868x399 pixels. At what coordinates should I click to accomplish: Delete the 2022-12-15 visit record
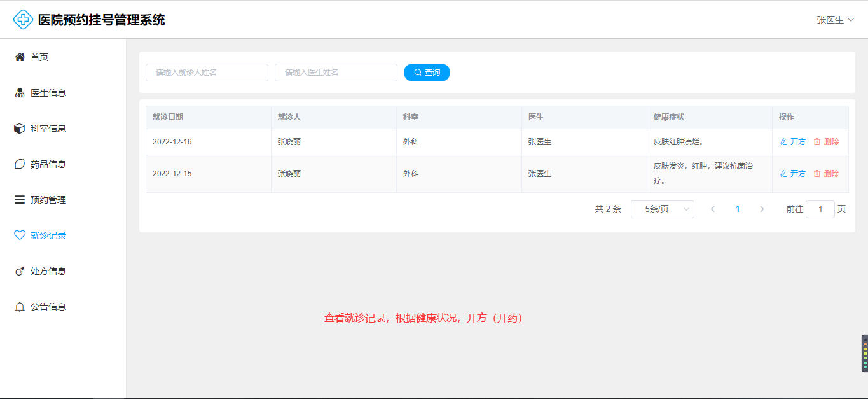(827, 174)
